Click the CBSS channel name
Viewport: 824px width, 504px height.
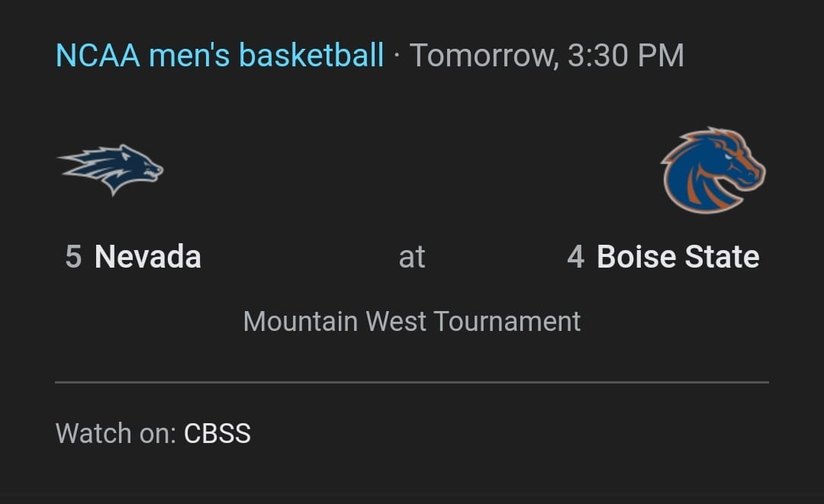tap(217, 434)
